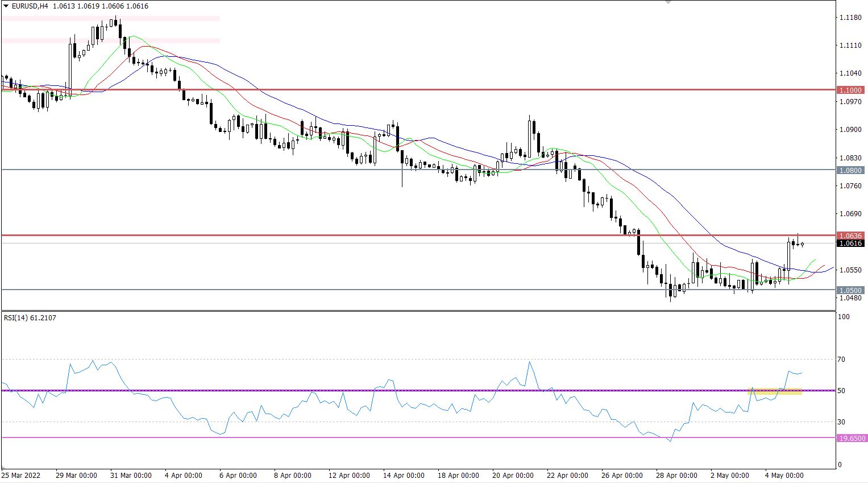
Task: Select the magenta RSI line at 19.65
Action: (418, 437)
